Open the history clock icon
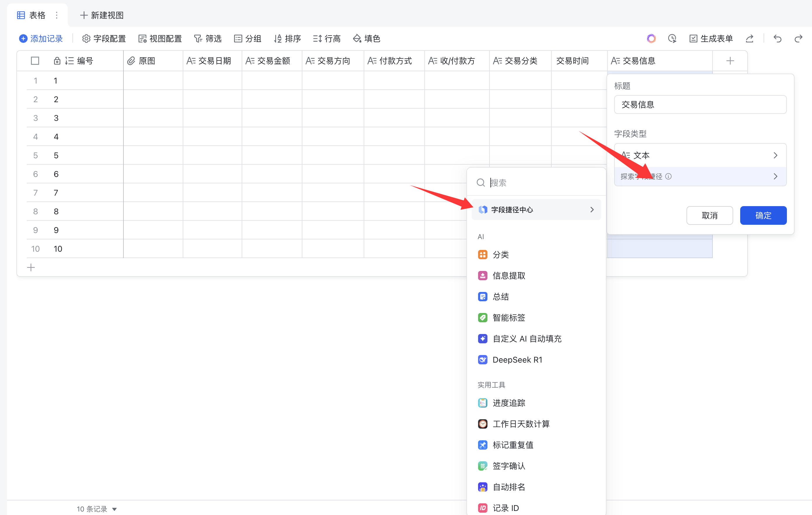The image size is (812, 515). 672,39
